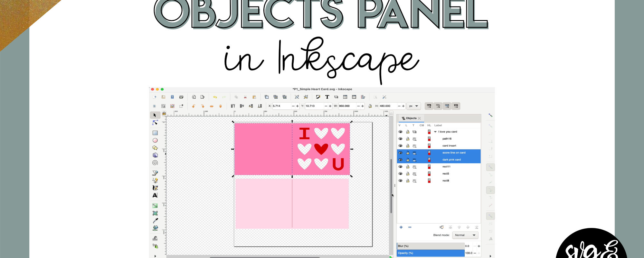
Task: Toggle visibility eye for rect11
Action: click(400, 167)
